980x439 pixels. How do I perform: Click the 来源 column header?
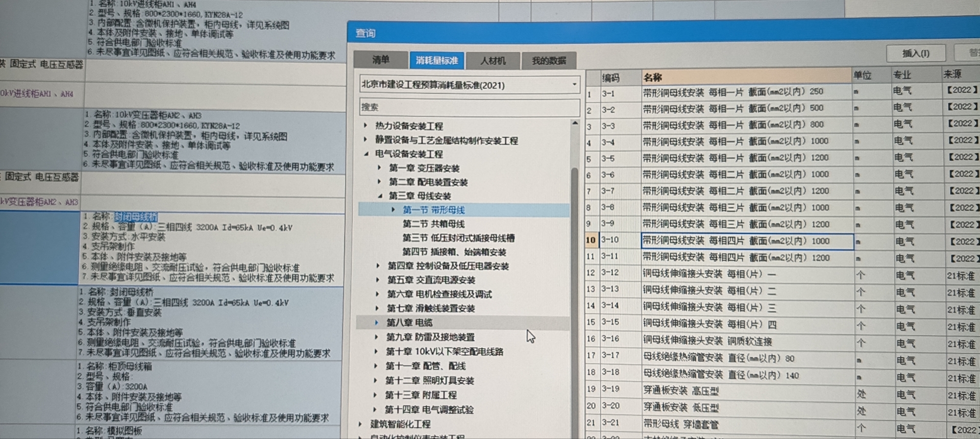click(960, 75)
